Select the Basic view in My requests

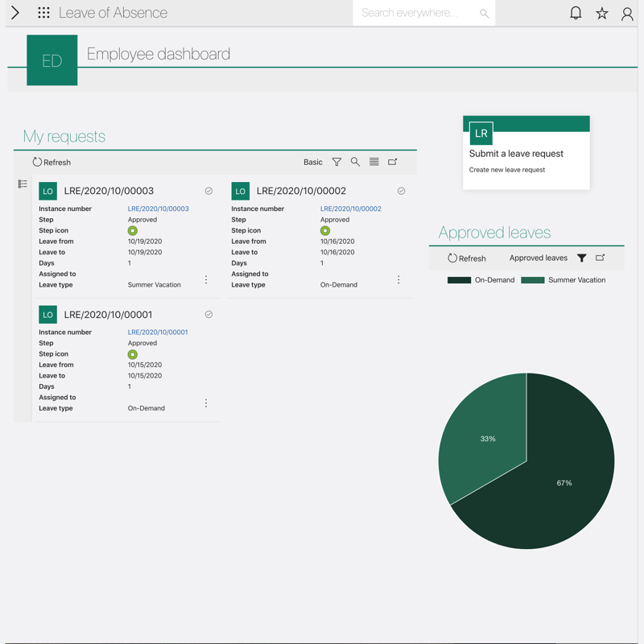point(312,162)
